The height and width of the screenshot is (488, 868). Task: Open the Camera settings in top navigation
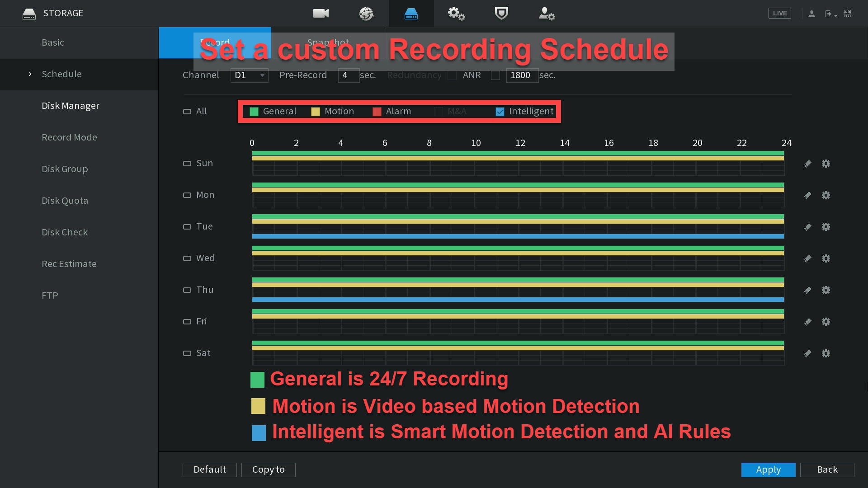(321, 13)
